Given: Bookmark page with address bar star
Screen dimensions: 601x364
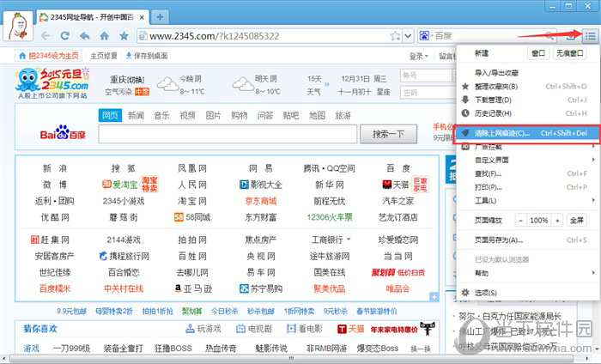Looking at the screenshot, I should [395, 36].
